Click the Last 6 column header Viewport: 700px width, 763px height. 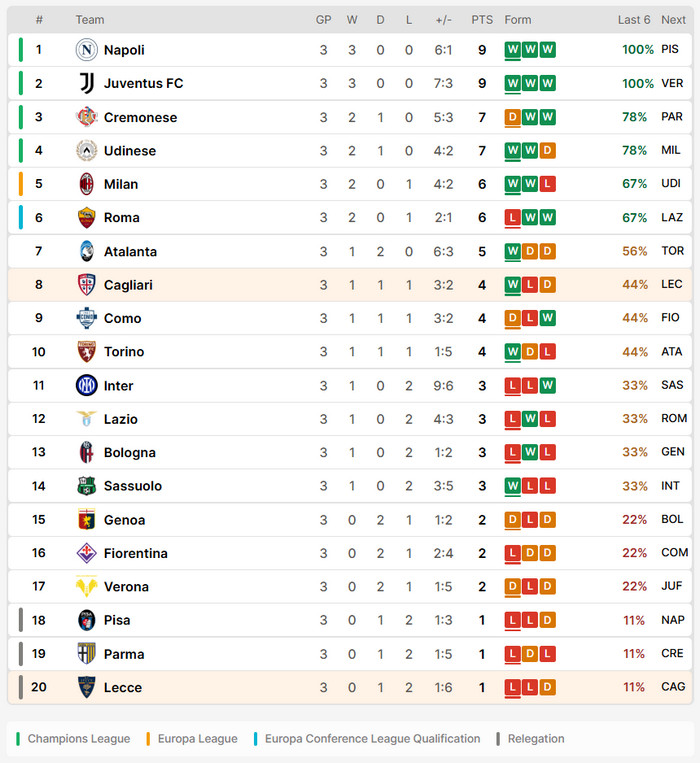(x=634, y=20)
